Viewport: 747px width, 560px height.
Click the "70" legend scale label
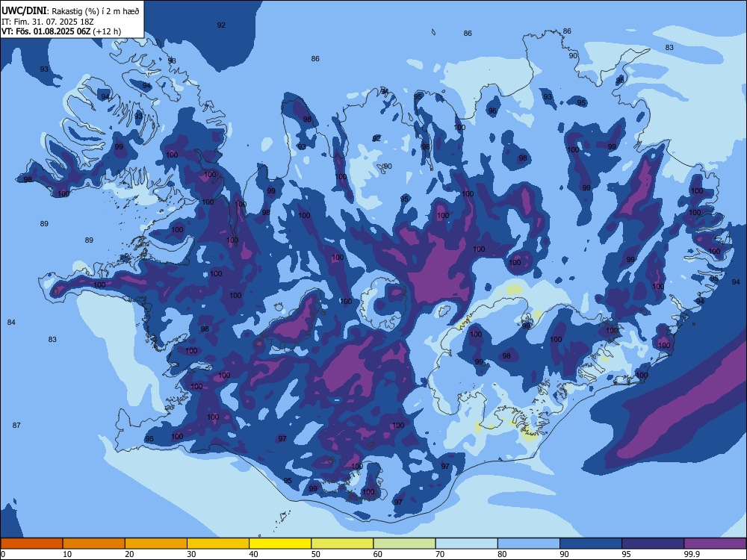tap(440, 554)
